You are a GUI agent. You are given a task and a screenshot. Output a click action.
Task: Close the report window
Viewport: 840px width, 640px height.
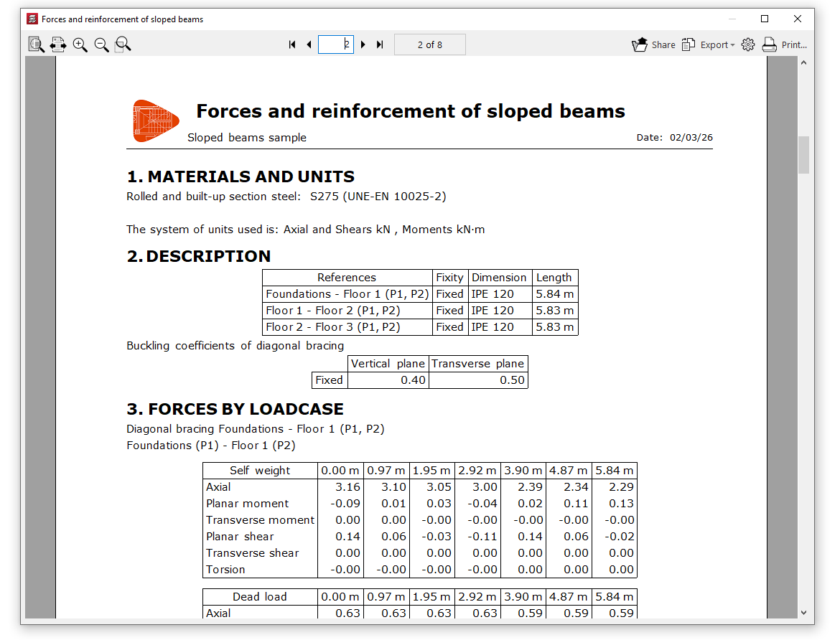[x=797, y=19]
